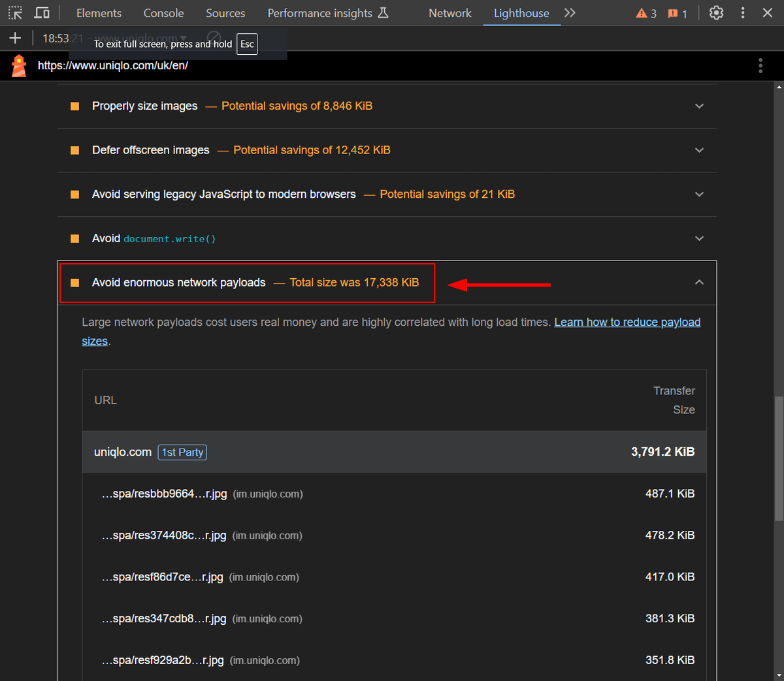Screen dimensions: 784x681
Task: Click the savings of 21 KiB text
Action: click(447, 194)
